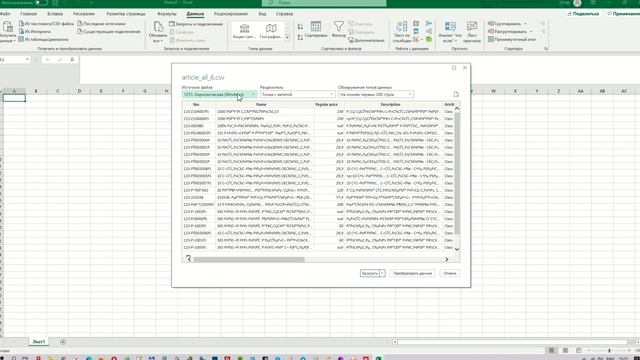Click Load (Загрузить) button
Viewport: 640px width, 360px height.
(x=369, y=273)
